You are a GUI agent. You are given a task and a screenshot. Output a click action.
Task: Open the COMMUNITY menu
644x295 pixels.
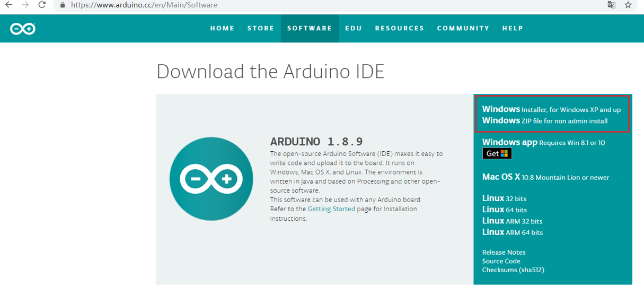point(463,29)
